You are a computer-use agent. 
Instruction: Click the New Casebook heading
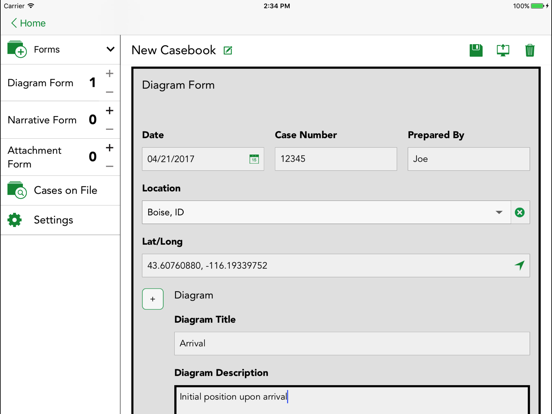(174, 50)
